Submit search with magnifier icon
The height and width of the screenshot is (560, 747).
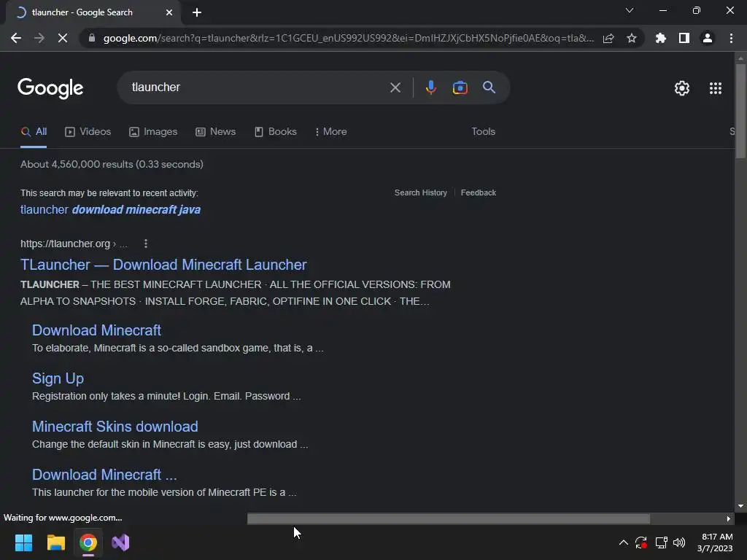point(489,87)
